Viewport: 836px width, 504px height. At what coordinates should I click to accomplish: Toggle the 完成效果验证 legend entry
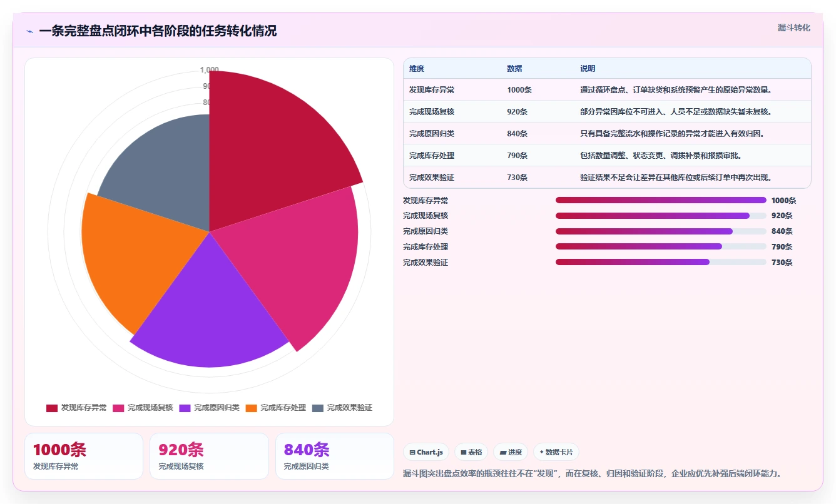coord(342,408)
